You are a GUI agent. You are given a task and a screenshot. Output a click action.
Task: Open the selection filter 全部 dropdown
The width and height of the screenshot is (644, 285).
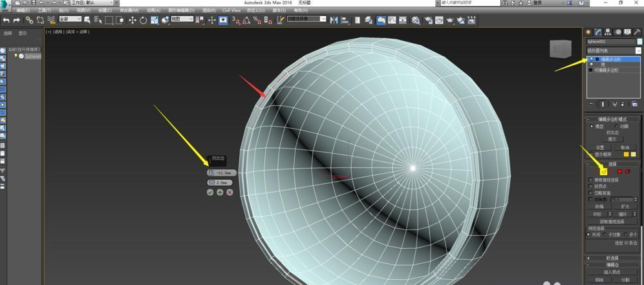tap(70, 19)
